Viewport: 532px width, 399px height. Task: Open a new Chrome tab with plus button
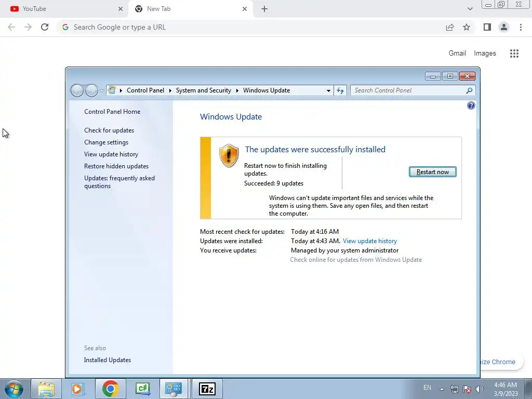click(x=264, y=9)
